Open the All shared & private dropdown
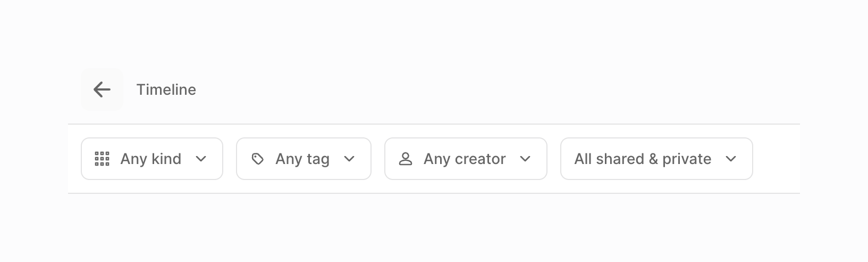 coord(656,159)
